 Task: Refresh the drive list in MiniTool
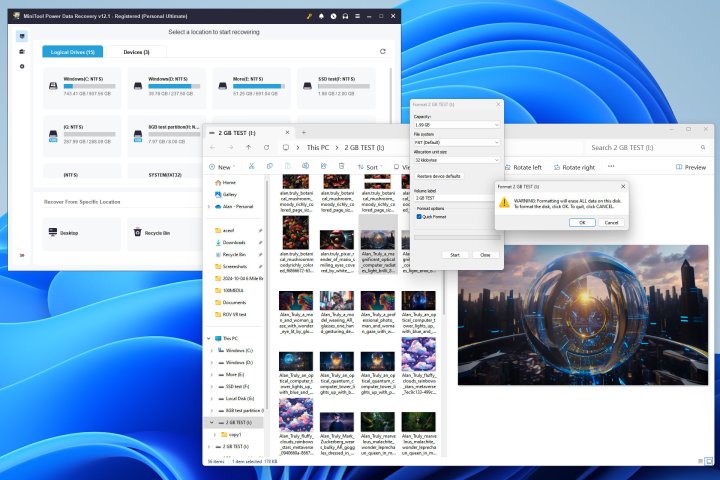382,51
